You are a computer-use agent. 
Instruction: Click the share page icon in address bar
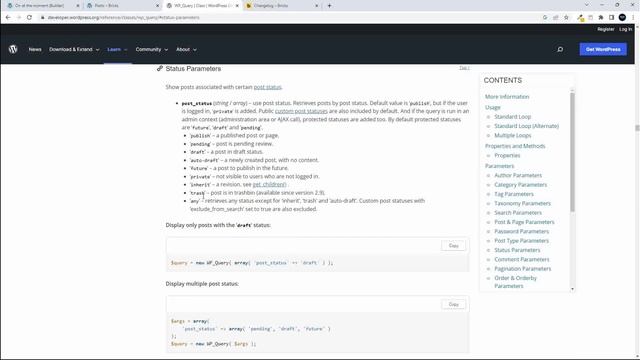[556, 18]
